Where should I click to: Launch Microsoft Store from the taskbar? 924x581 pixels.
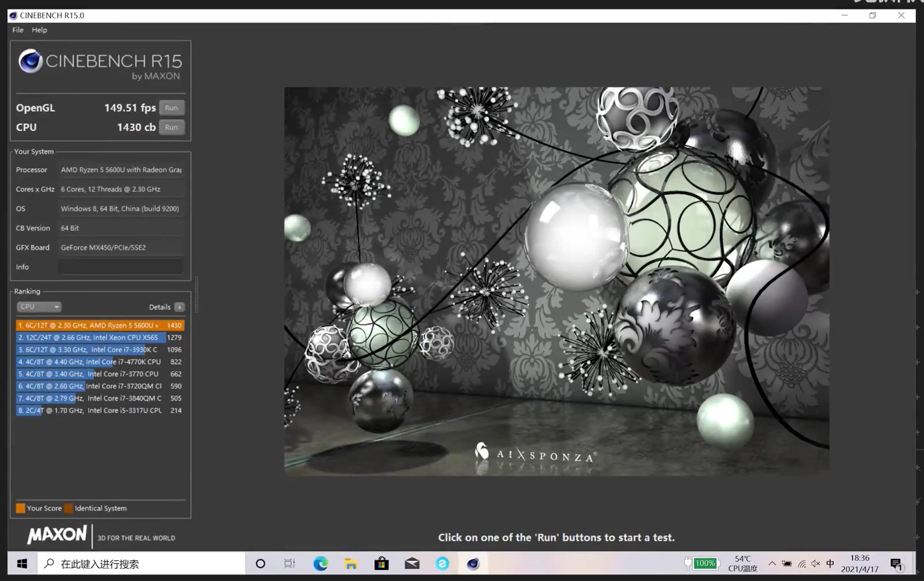(381, 563)
